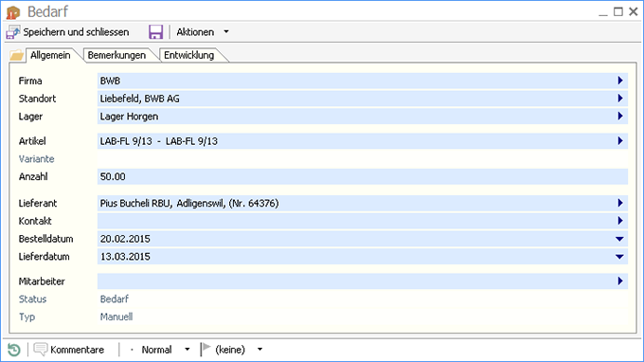Viewport: 644px width, 362px height.
Task: Click the empty Kontakt field
Action: click(x=362, y=221)
